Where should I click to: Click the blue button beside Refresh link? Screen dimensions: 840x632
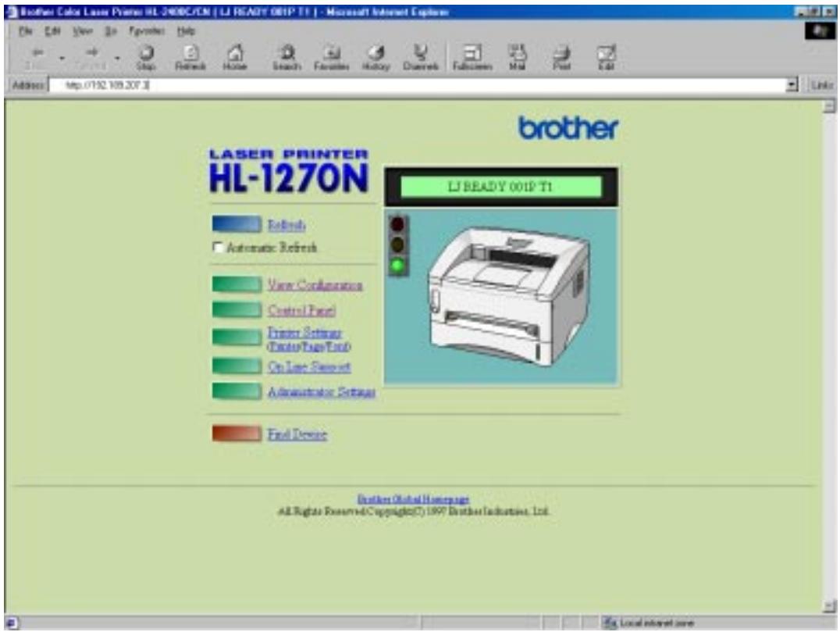[x=237, y=224]
